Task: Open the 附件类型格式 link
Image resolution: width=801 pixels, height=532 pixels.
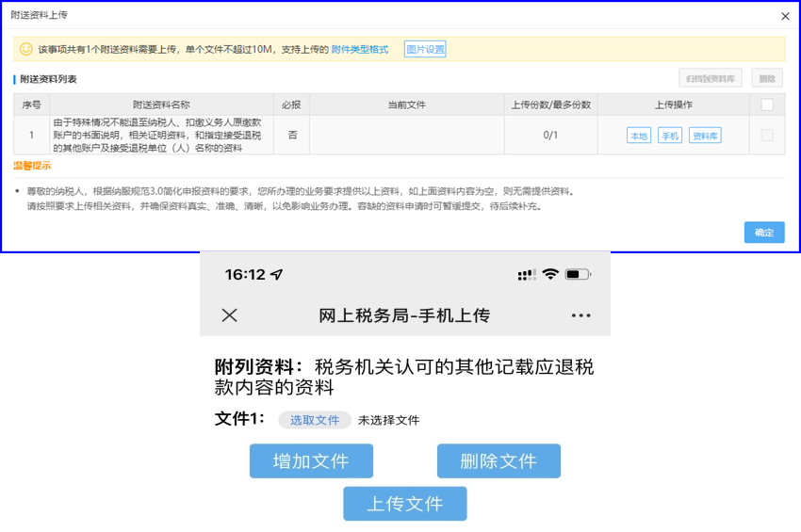Action: [360, 49]
